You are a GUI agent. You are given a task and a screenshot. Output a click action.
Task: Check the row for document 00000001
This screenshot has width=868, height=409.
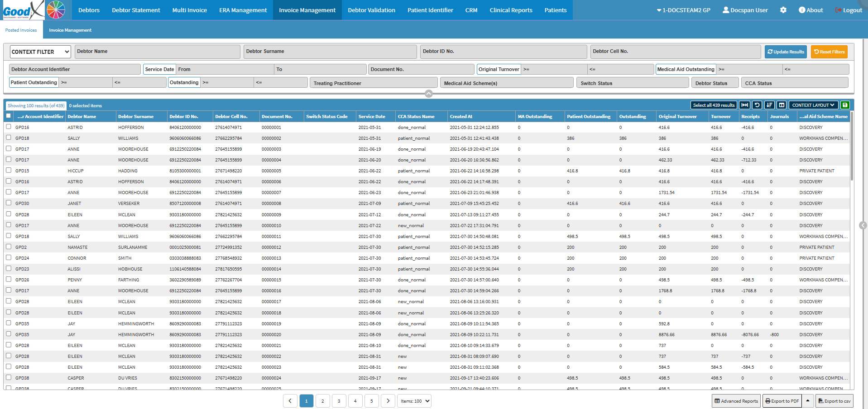pos(9,127)
